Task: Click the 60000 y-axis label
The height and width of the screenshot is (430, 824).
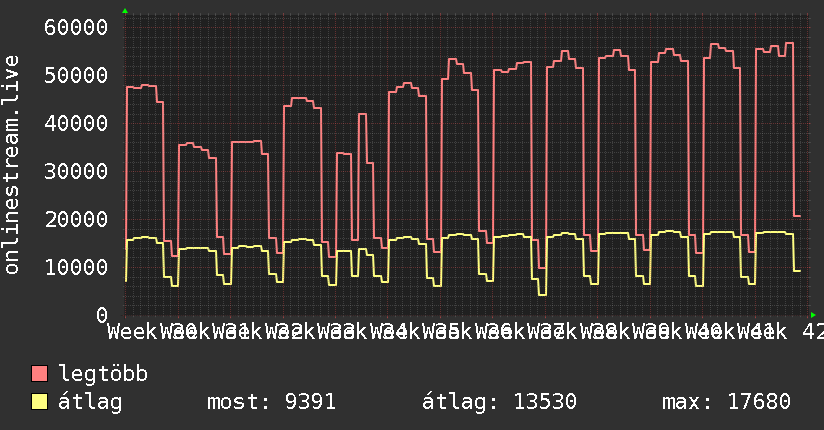Action: [x=76, y=27]
